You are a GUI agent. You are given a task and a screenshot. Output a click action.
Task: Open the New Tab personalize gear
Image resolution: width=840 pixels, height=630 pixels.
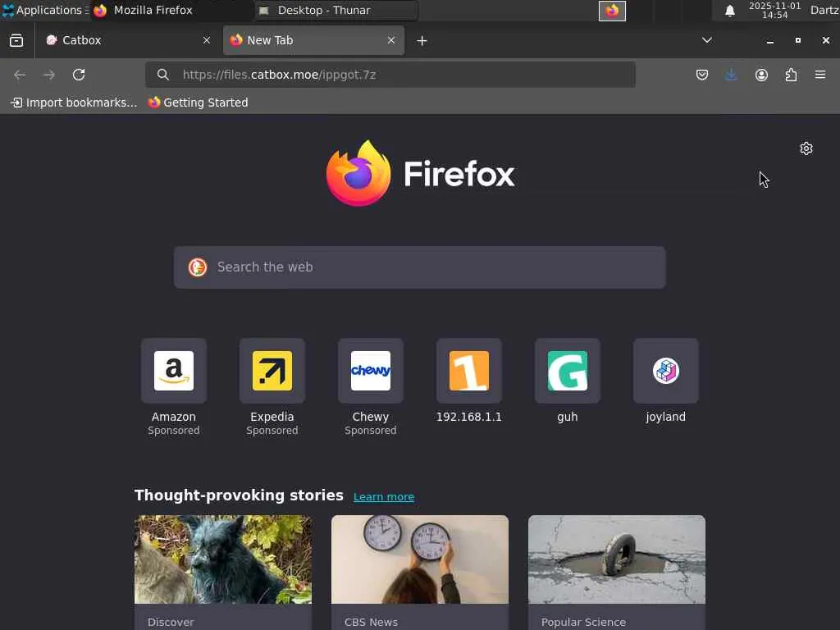click(806, 148)
